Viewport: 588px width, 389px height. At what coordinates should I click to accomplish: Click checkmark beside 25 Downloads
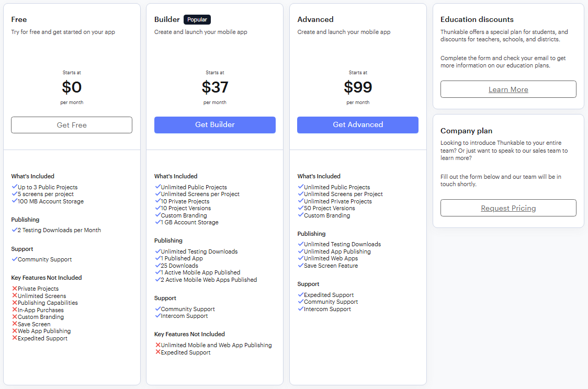point(158,265)
